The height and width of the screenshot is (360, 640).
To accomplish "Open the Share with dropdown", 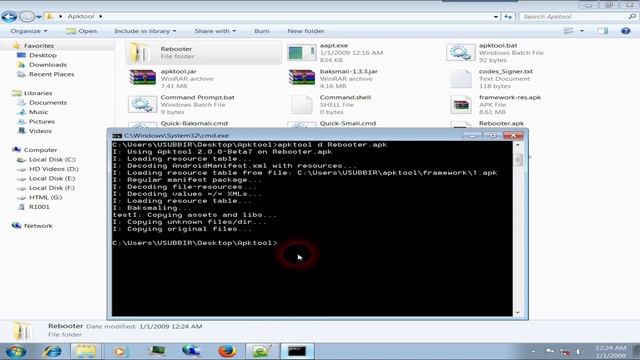I will click(x=215, y=31).
